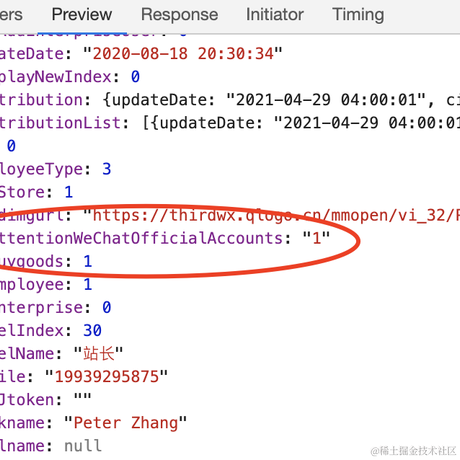Click the Jtoken empty string row

pyautogui.click(x=46, y=400)
